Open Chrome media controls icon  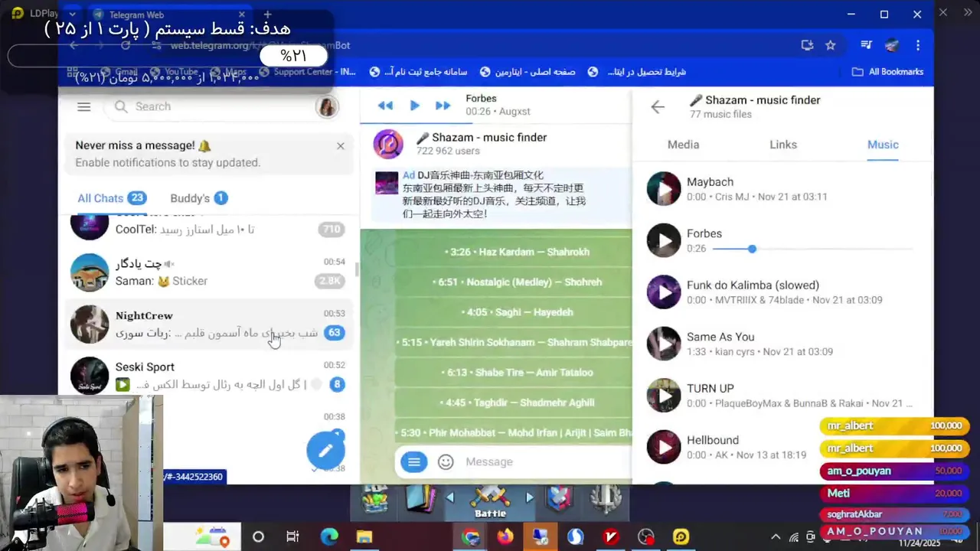(866, 45)
